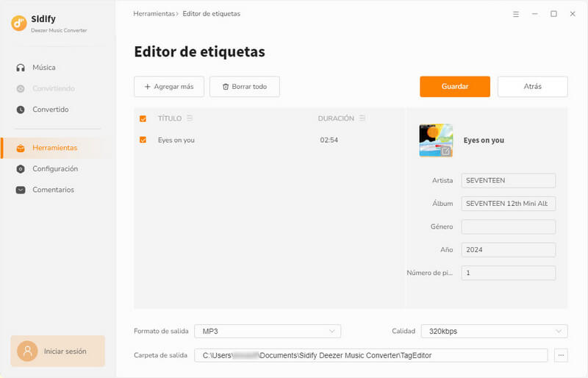The height and width of the screenshot is (378, 588).
Task: Browse output folder with the ellipsis button
Action: 561,355
